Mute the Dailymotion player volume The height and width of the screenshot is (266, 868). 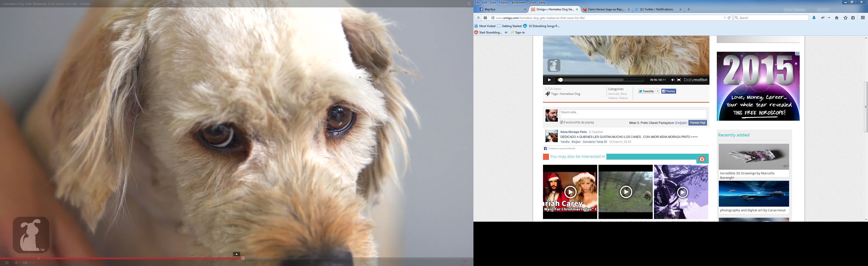click(x=672, y=80)
